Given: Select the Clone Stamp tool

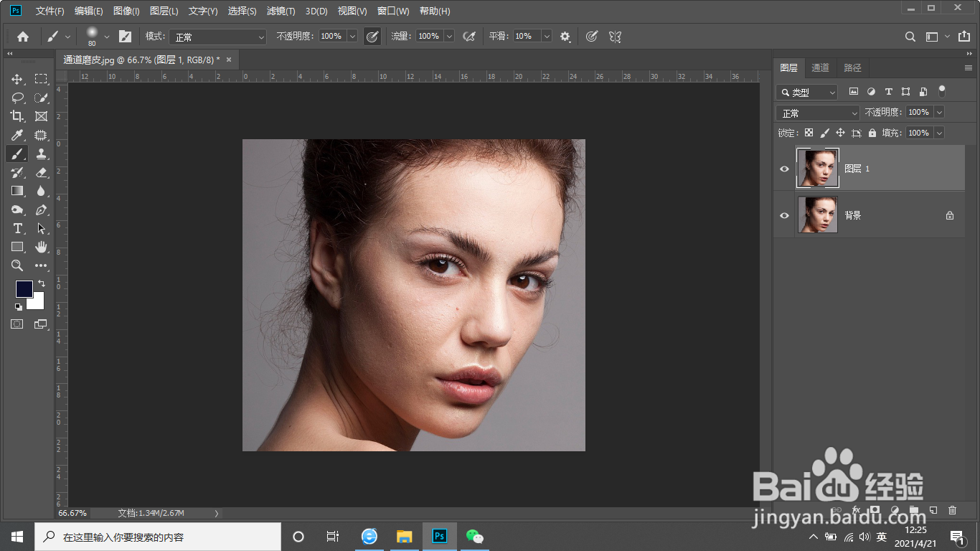Looking at the screenshot, I should (41, 154).
